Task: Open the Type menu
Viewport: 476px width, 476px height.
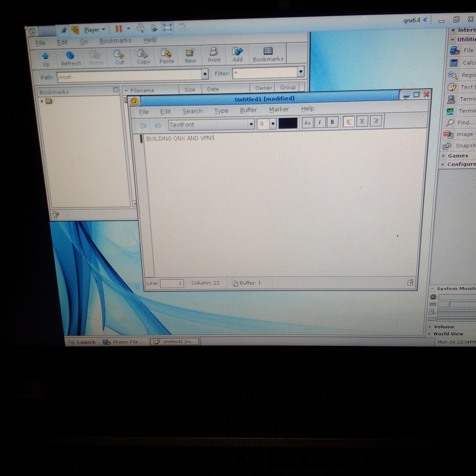Action: coord(221,111)
